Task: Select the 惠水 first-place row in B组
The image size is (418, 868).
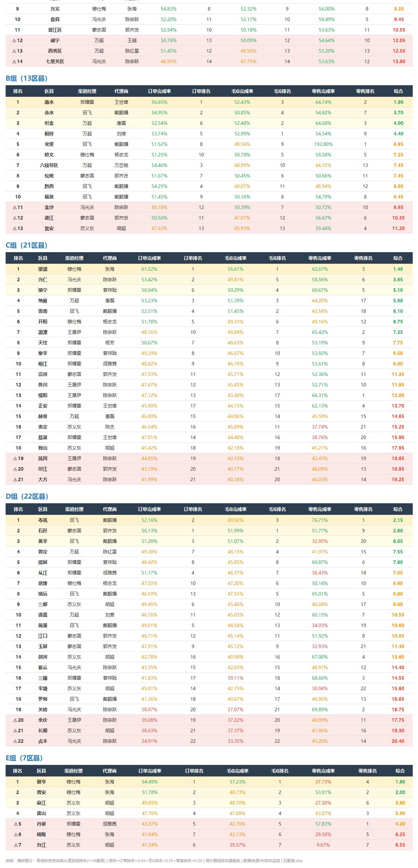Action: click(209, 102)
